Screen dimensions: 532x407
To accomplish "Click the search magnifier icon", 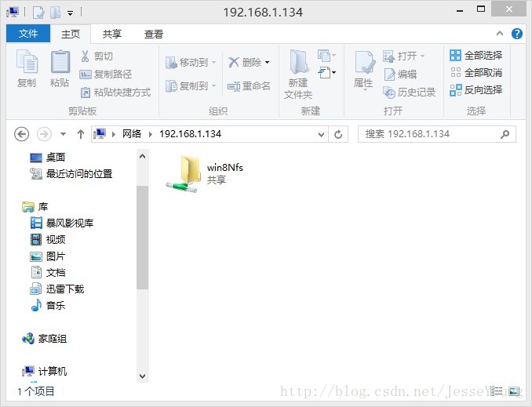I will pos(505,134).
